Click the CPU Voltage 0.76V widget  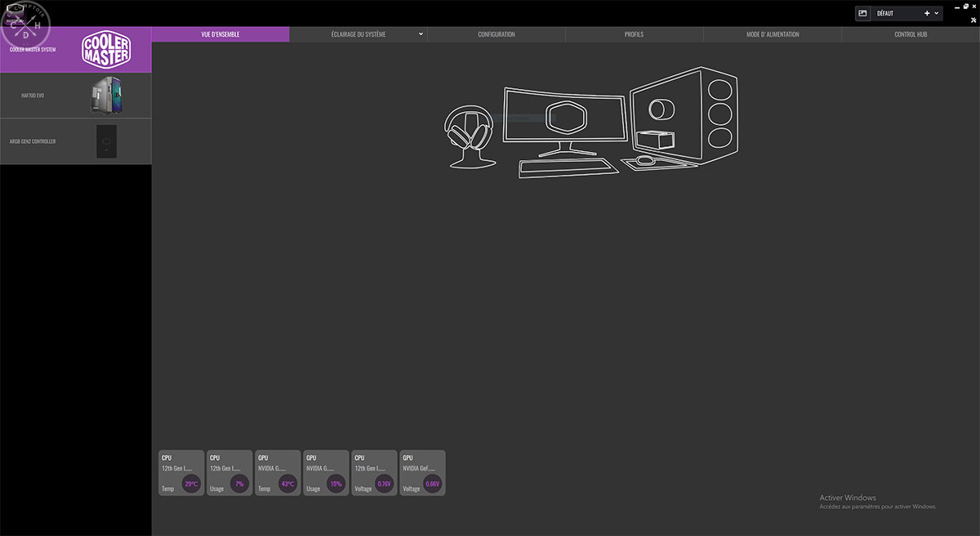(374, 473)
